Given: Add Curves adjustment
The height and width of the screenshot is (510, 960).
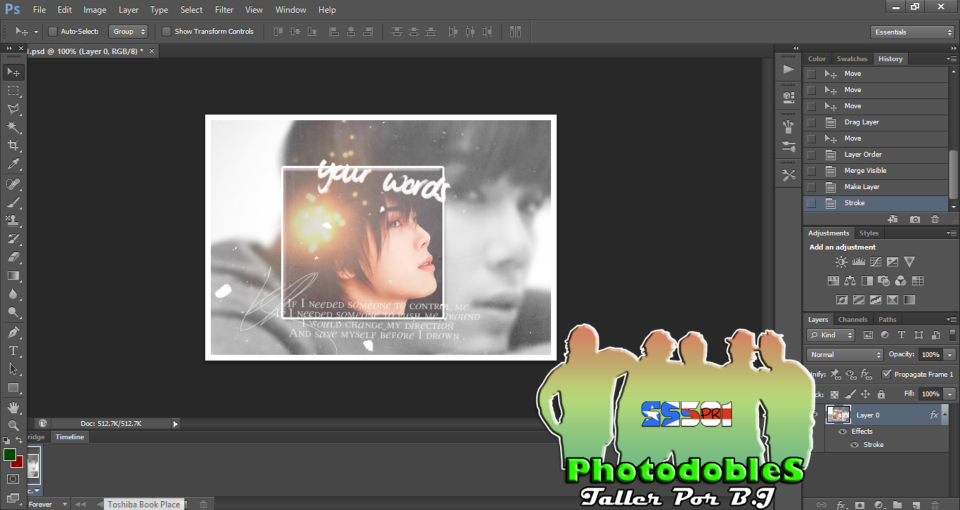Looking at the screenshot, I should point(876,262).
